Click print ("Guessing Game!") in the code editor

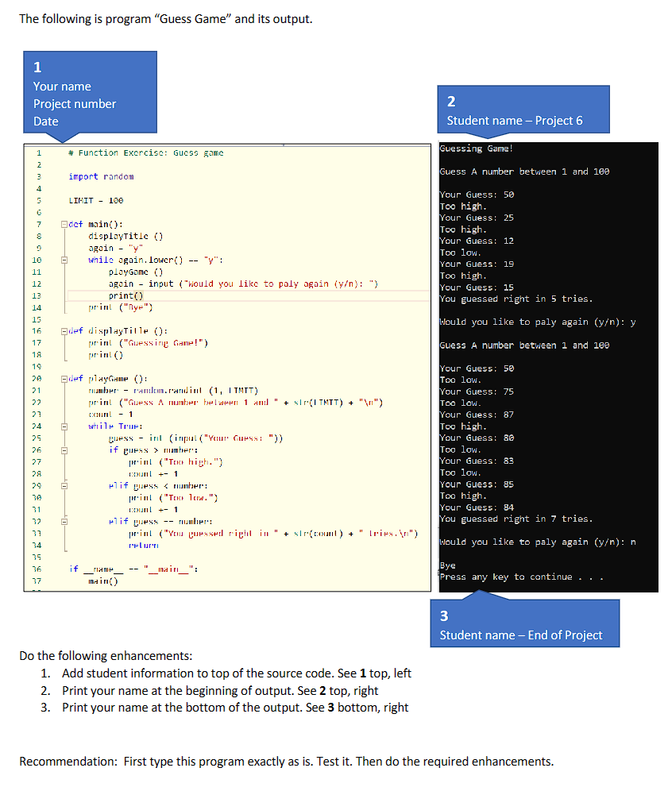pos(148,343)
